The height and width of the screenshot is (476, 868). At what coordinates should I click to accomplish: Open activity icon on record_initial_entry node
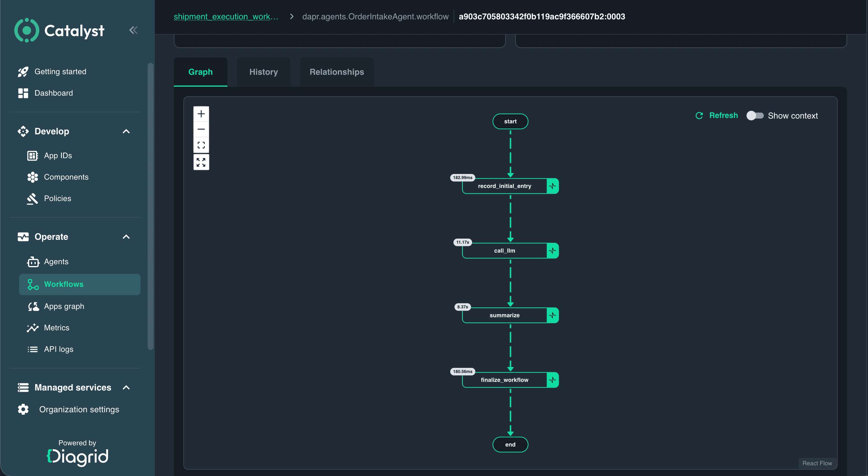(x=552, y=186)
